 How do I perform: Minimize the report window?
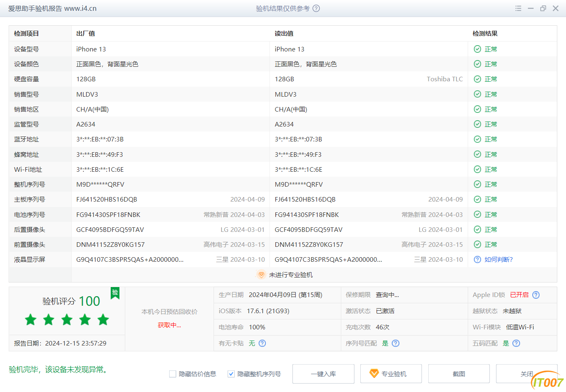click(531, 8)
